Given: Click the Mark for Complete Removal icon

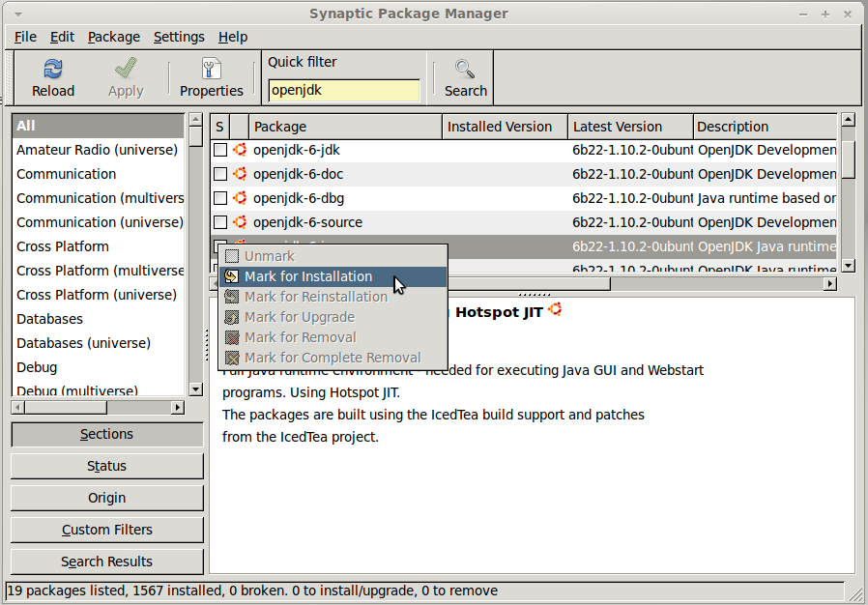Looking at the screenshot, I should [232, 358].
